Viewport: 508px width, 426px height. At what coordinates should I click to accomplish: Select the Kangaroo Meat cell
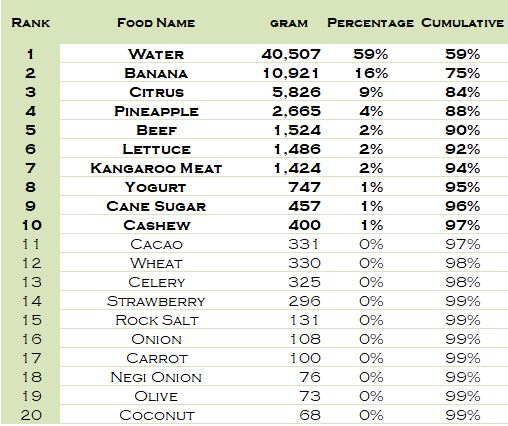[x=156, y=168]
